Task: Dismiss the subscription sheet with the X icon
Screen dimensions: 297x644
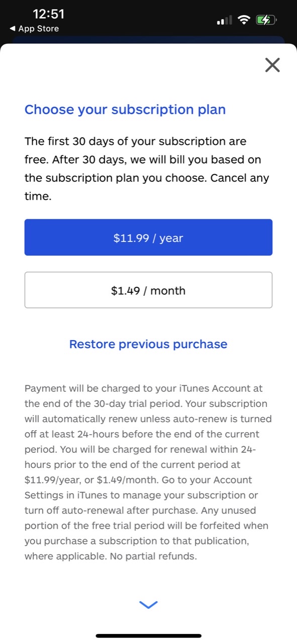Action: (x=272, y=65)
